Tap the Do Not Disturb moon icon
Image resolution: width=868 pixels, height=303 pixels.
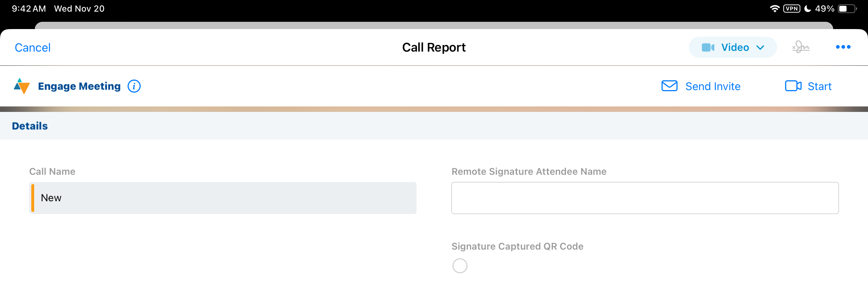(x=808, y=9)
